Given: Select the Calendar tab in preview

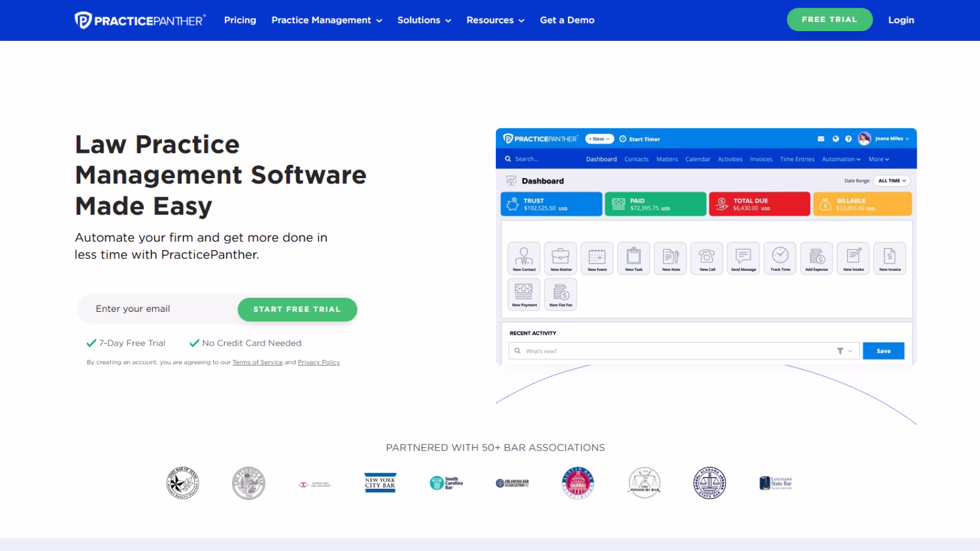Looking at the screenshot, I should coord(698,159).
